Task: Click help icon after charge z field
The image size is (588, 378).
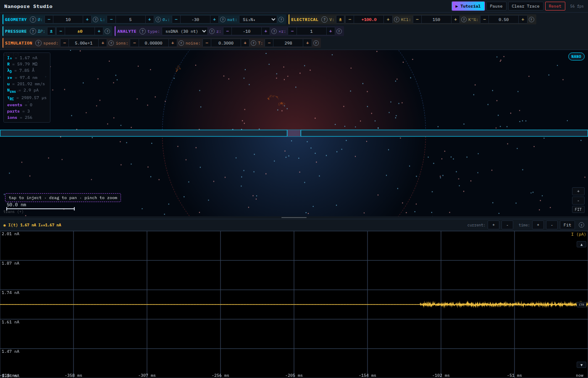Action: pyautogui.click(x=274, y=31)
